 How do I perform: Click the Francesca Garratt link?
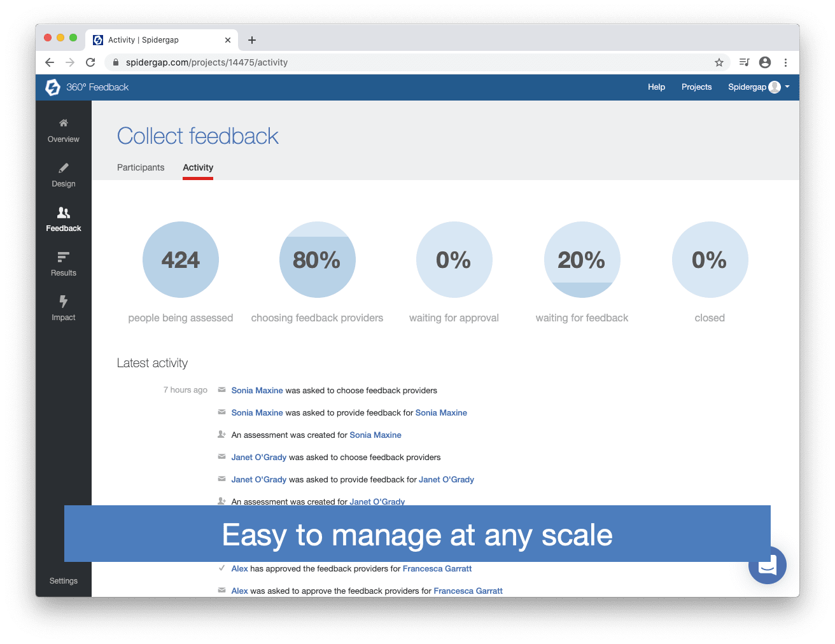(x=437, y=568)
